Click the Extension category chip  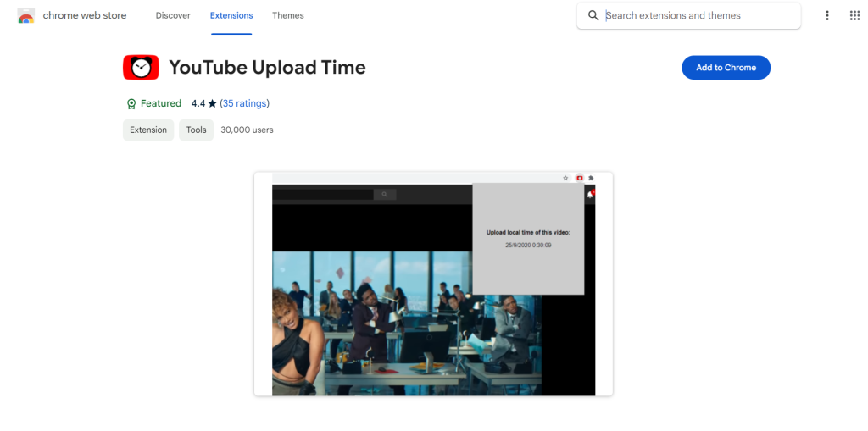click(x=148, y=130)
